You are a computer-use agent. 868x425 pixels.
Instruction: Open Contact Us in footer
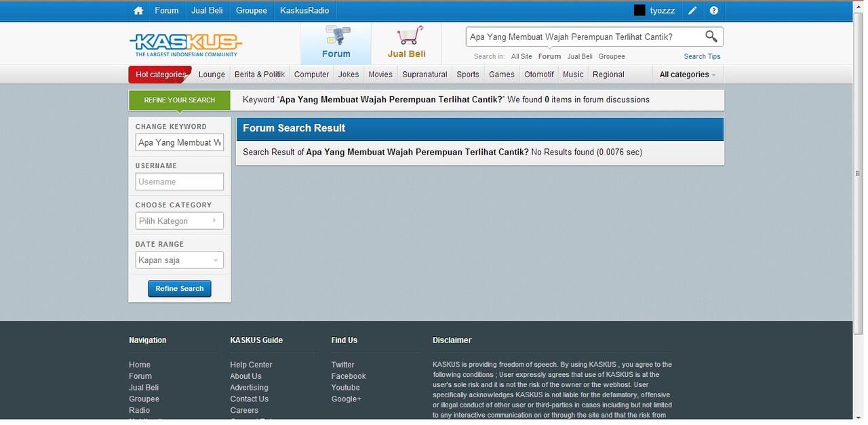249,399
